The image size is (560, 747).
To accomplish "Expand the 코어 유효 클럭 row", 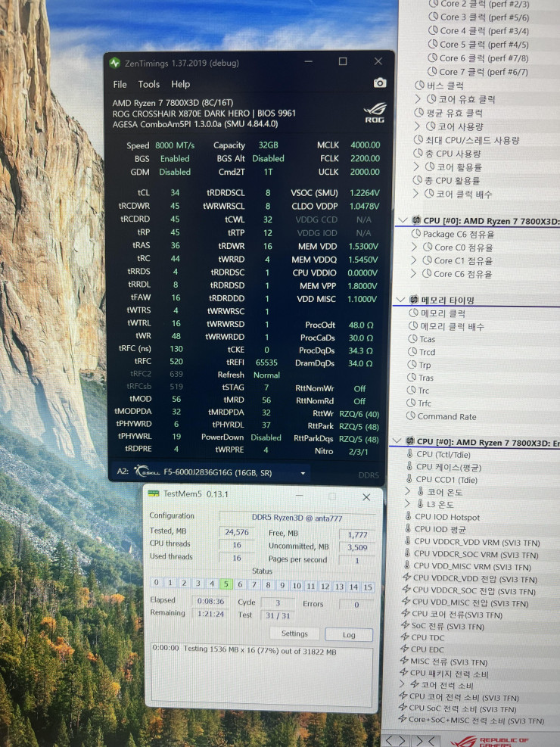I will point(418,99).
